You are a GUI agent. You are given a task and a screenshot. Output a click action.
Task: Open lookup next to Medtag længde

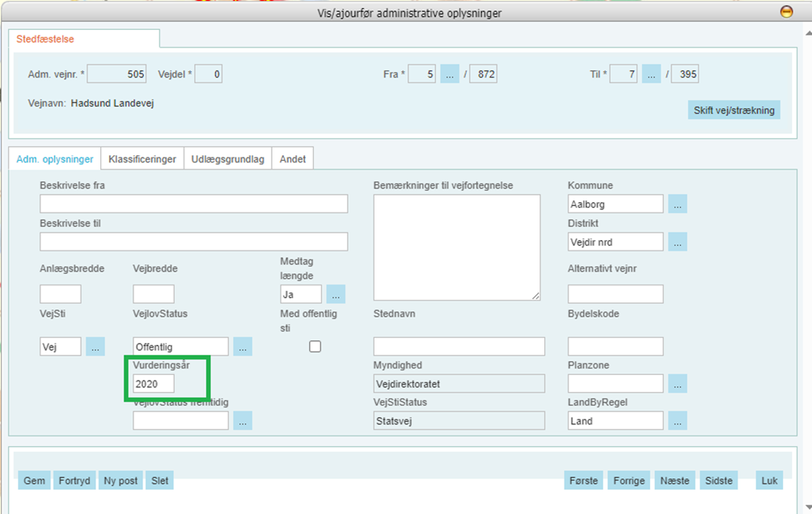pyautogui.click(x=336, y=294)
